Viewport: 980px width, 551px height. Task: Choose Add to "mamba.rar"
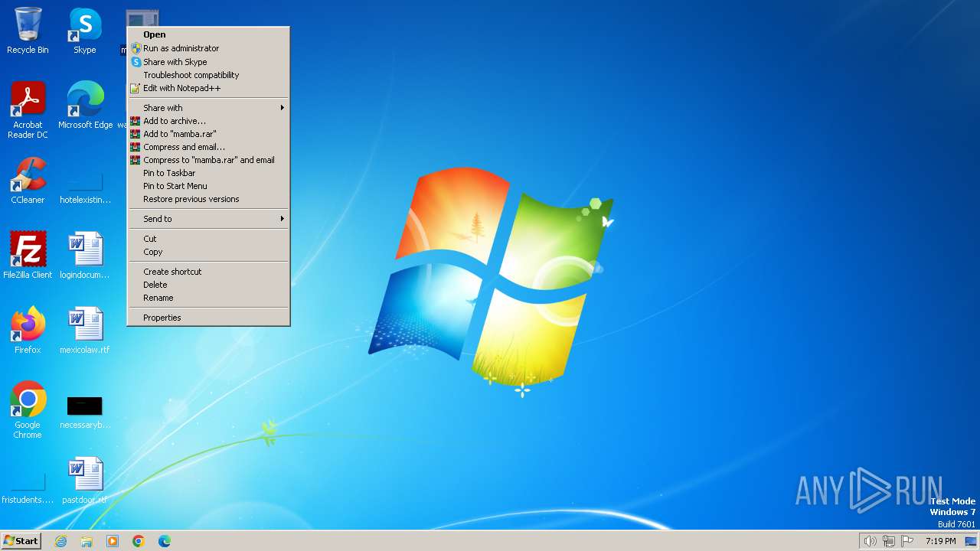208,134
